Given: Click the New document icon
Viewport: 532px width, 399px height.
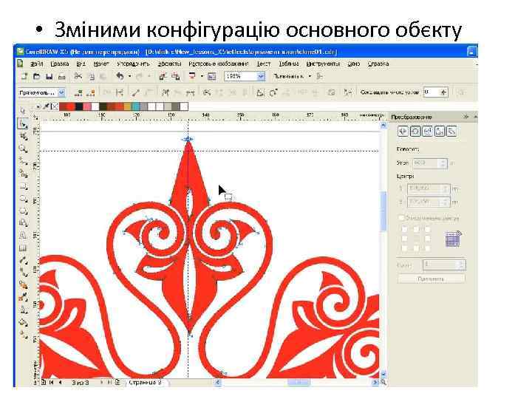Looking at the screenshot, I should 24,76.
